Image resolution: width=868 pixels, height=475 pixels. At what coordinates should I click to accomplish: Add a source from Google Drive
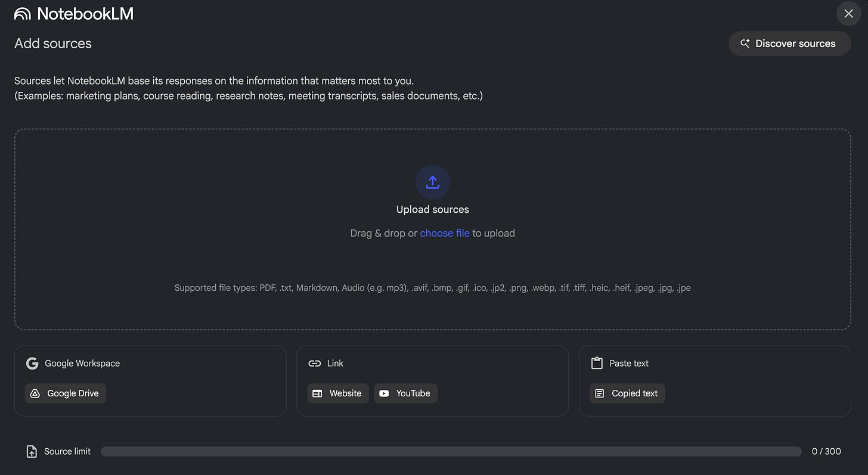point(66,393)
